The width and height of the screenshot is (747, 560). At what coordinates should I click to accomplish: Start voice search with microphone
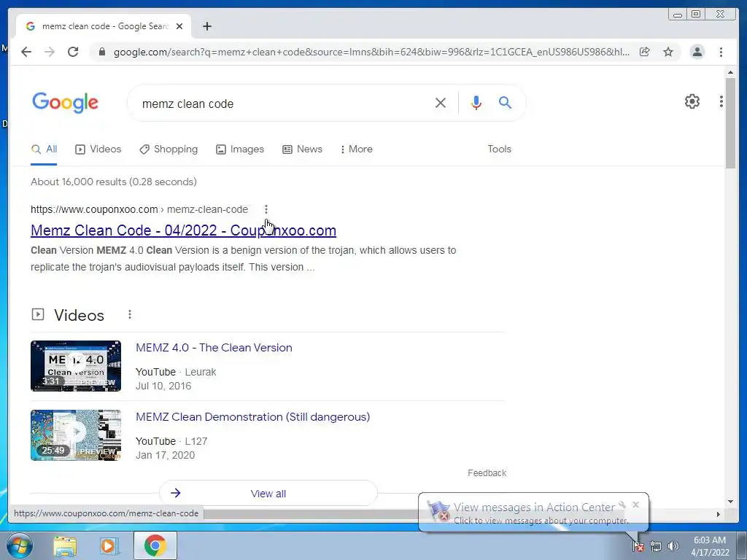(x=476, y=103)
